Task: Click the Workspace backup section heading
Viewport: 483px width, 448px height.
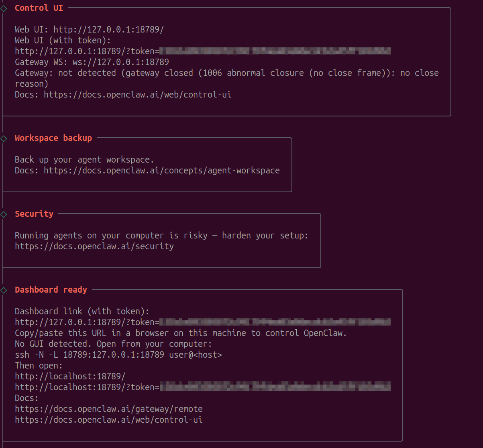Action: [53, 138]
